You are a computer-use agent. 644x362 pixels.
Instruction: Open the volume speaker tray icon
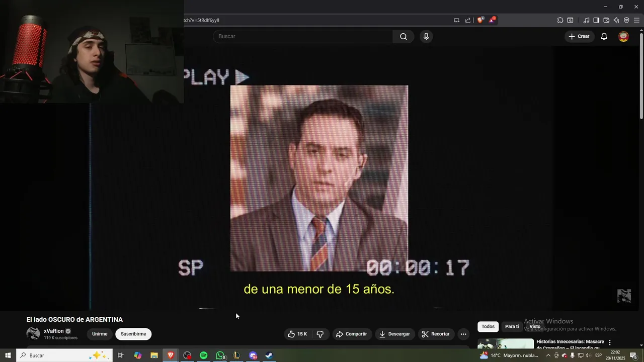coord(588,355)
